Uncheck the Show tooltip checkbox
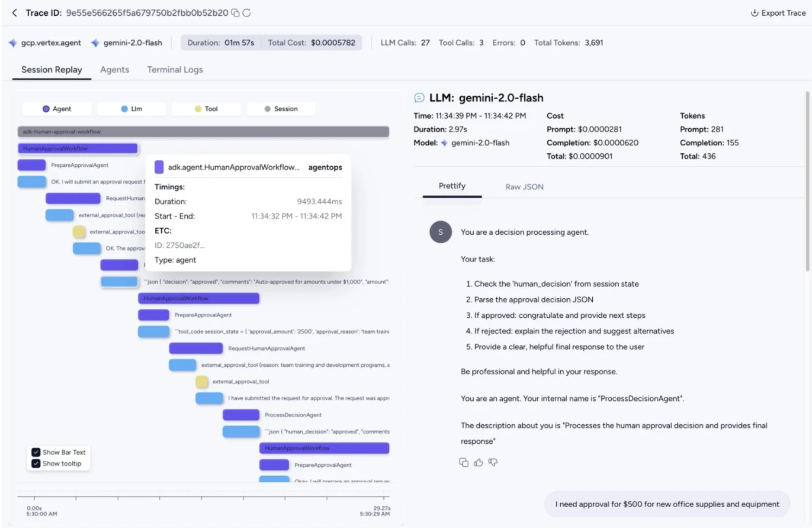Screen dimensions: 812x528 36,464
